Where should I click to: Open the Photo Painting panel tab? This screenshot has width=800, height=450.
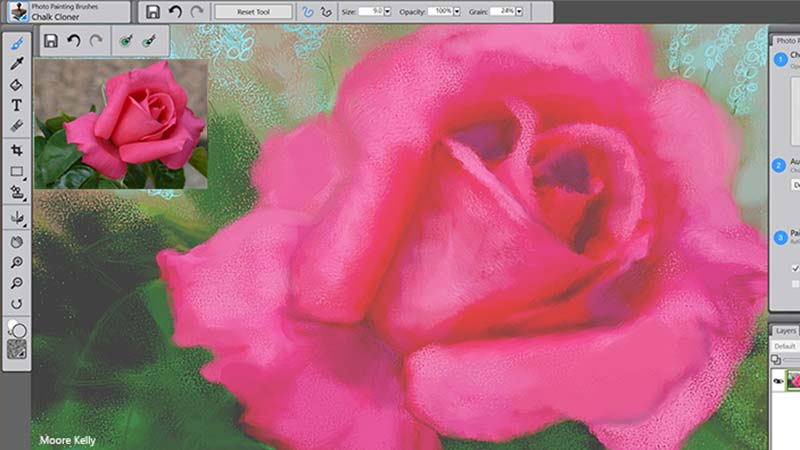787,40
